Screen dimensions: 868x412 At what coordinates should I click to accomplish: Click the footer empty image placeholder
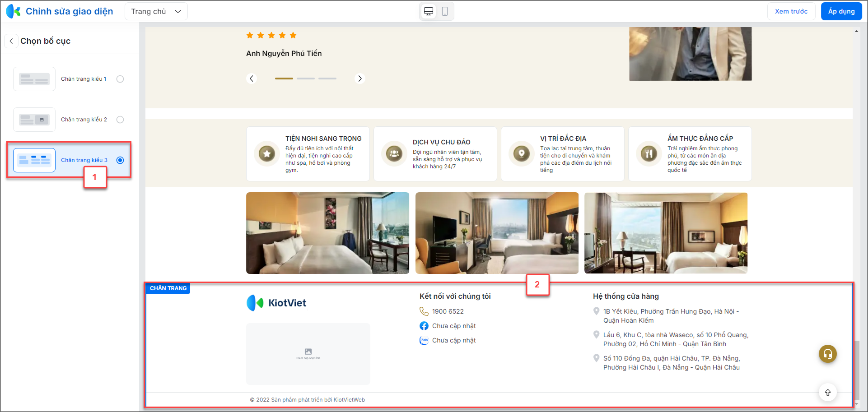click(308, 354)
